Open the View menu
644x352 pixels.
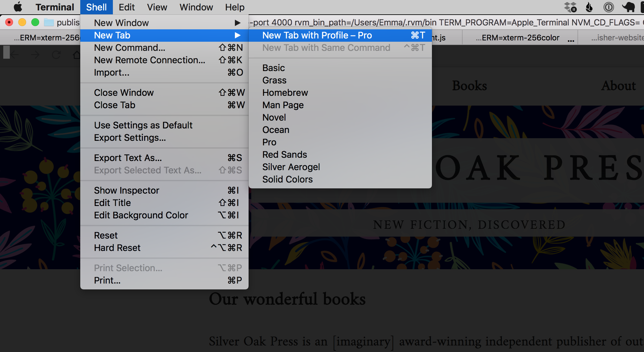pyautogui.click(x=157, y=7)
